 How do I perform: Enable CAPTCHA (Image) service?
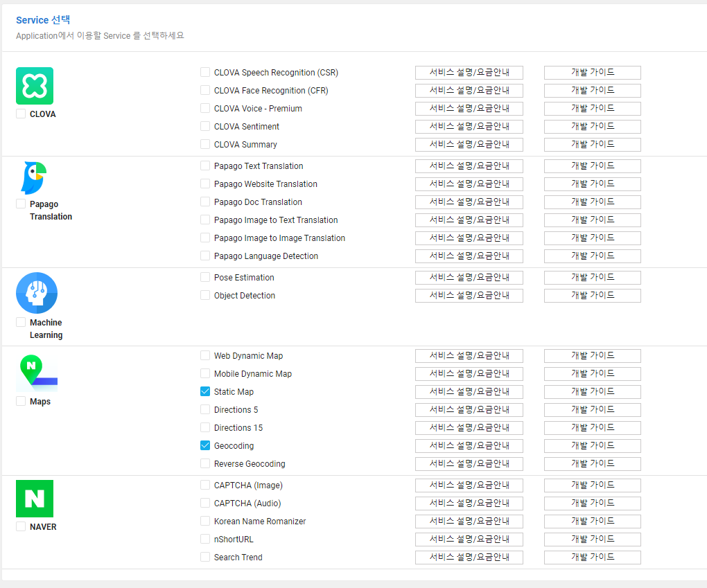tap(205, 485)
